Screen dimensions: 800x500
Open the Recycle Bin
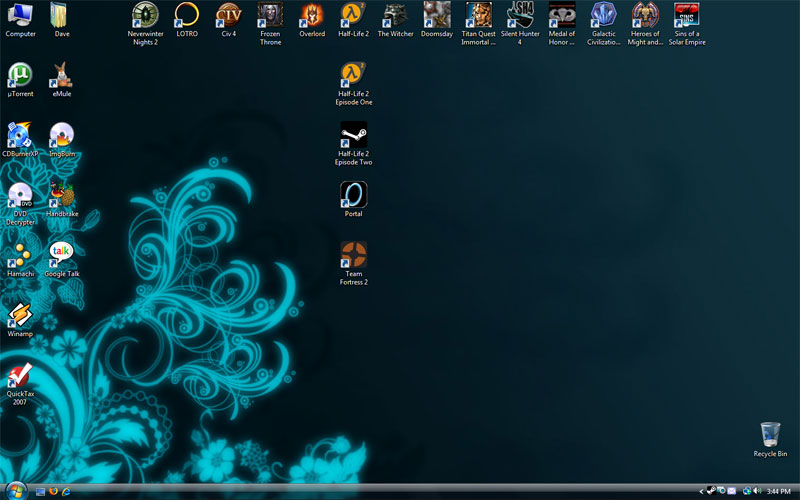click(x=770, y=434)
